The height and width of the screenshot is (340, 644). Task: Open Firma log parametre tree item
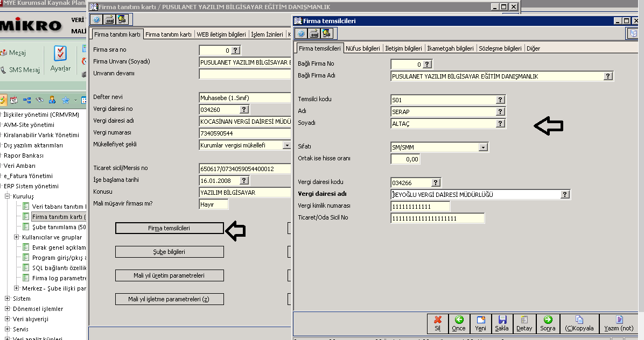point(54,278)
